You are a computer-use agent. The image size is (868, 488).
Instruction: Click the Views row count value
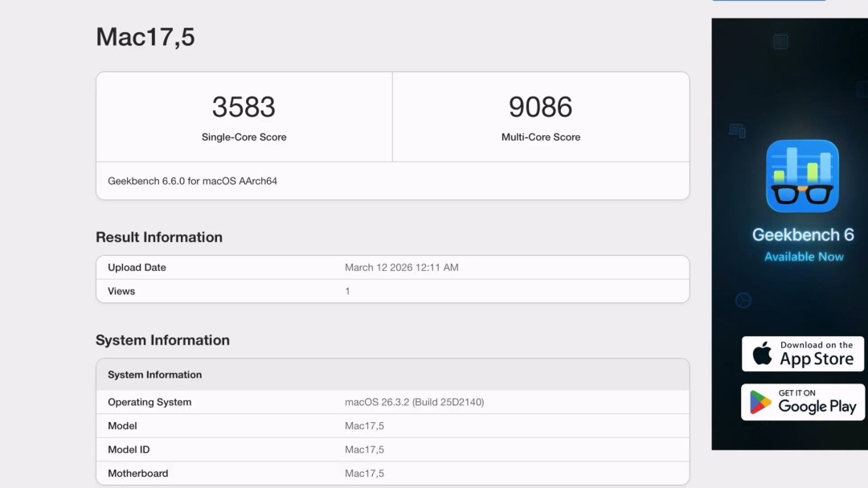[348, 291]
